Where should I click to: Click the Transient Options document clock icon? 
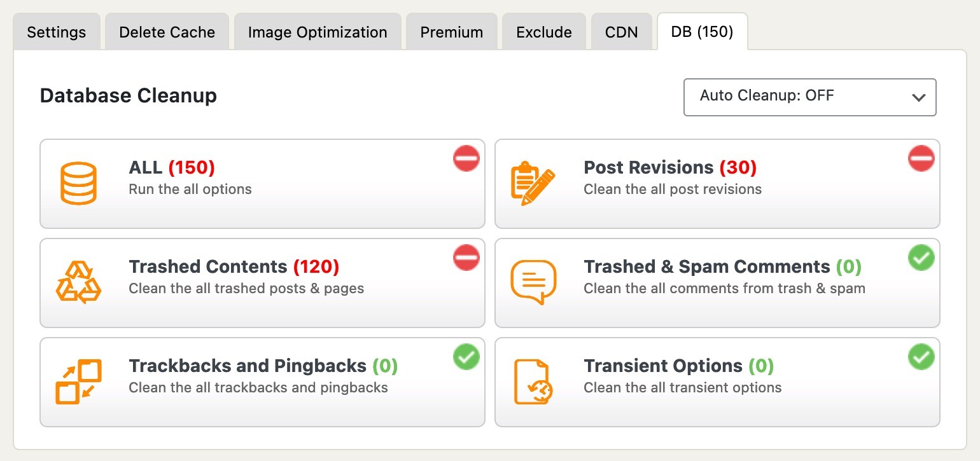click(x=533, y=382)
